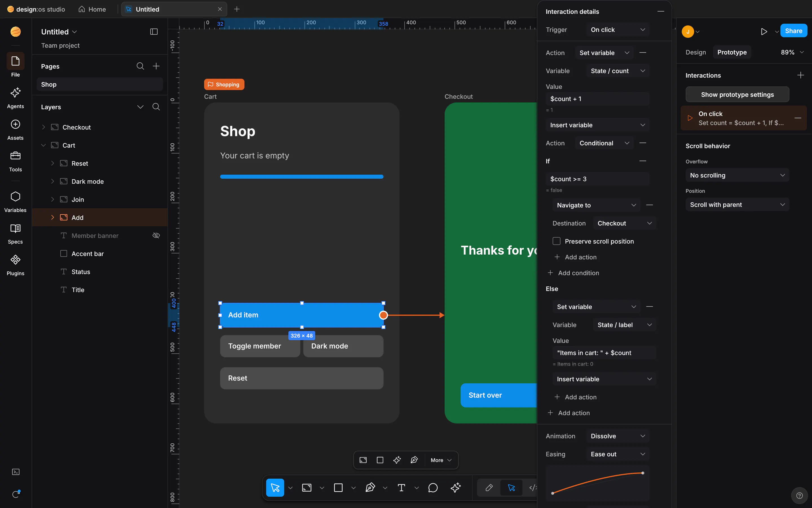Image resolution: width=812 pixels, height=508 pixels.
Task: Switch to the Prototype tab
Action: pyautogui.click(x=732, y=52)
